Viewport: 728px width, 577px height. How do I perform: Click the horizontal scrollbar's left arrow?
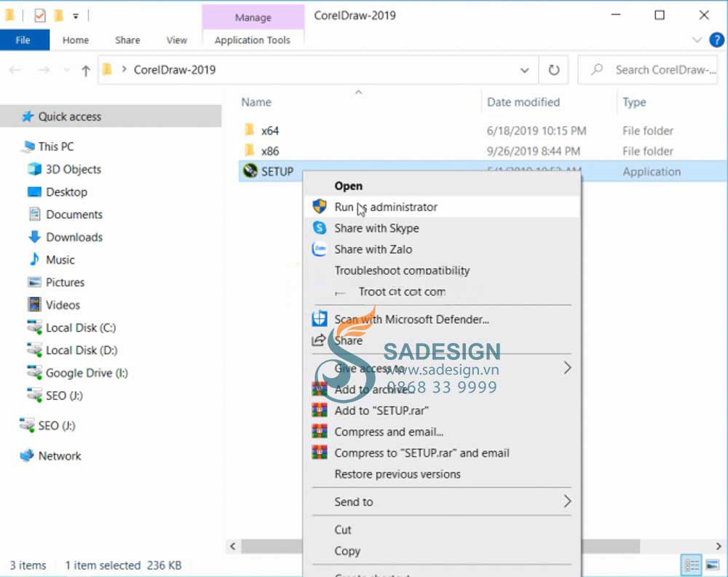point(233,546)
